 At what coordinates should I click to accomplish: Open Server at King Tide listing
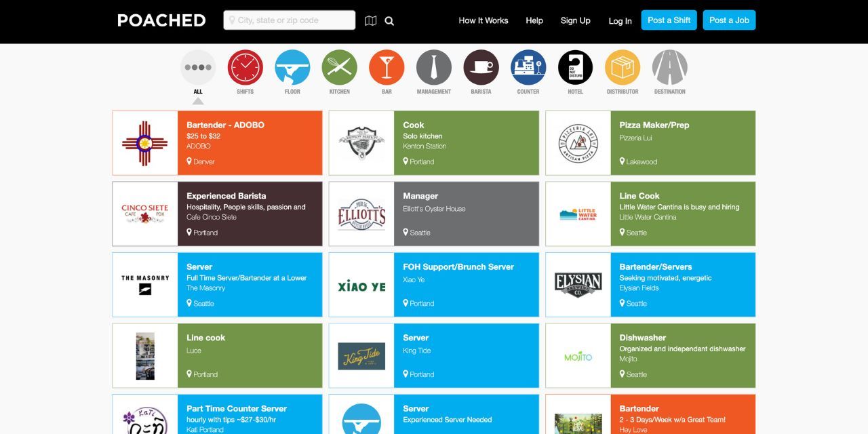pyautogui.click(x=434, y=355)
